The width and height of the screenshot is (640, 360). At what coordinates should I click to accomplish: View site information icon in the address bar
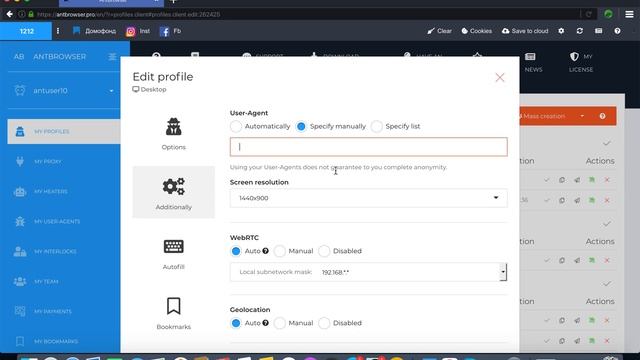click(21, 14)
